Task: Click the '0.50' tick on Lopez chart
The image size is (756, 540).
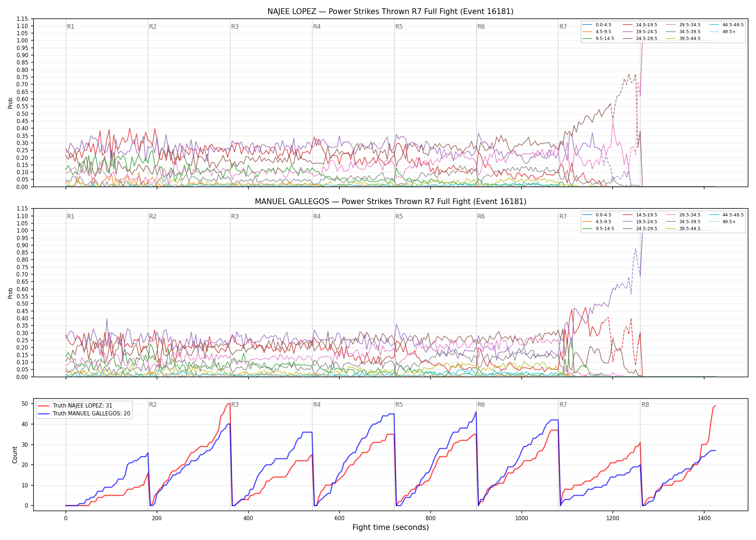Action: [22, 114]
